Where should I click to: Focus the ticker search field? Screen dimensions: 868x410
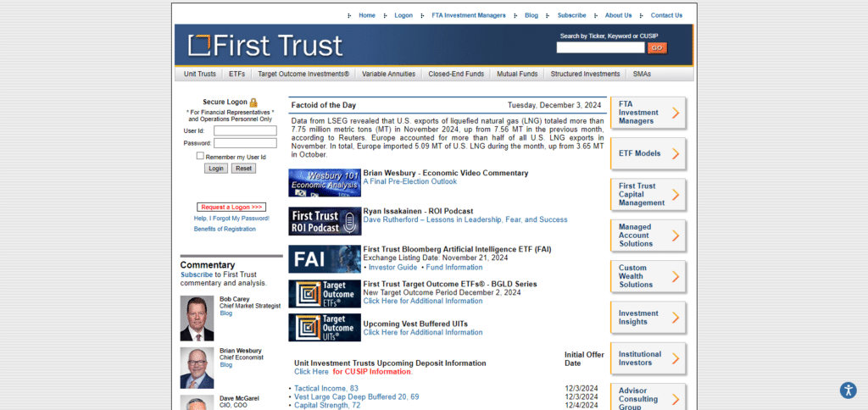click(601, 48)
